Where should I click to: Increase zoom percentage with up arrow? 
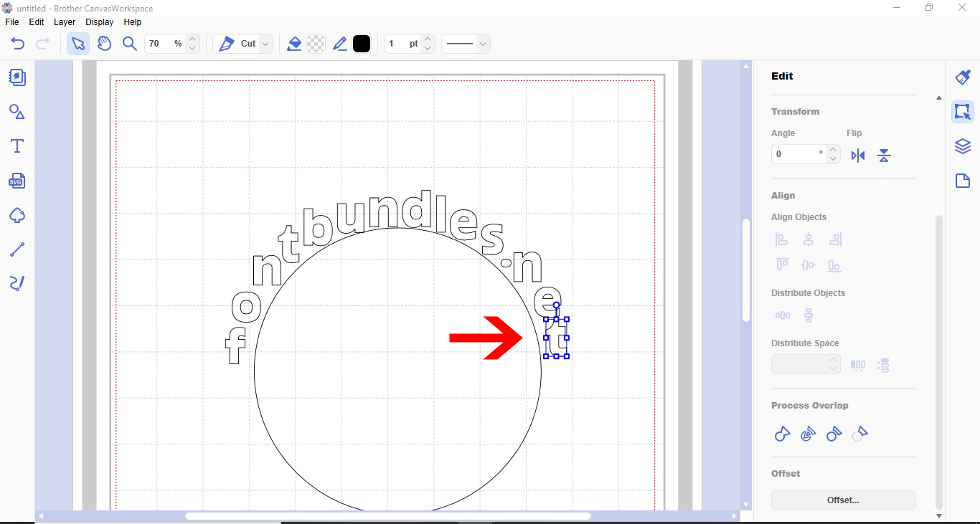pos(192,39)
